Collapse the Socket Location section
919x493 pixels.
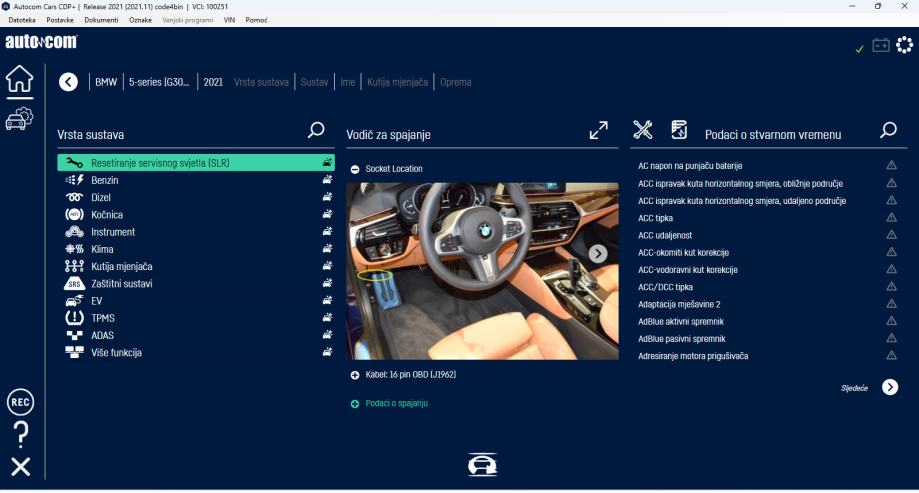355,169
